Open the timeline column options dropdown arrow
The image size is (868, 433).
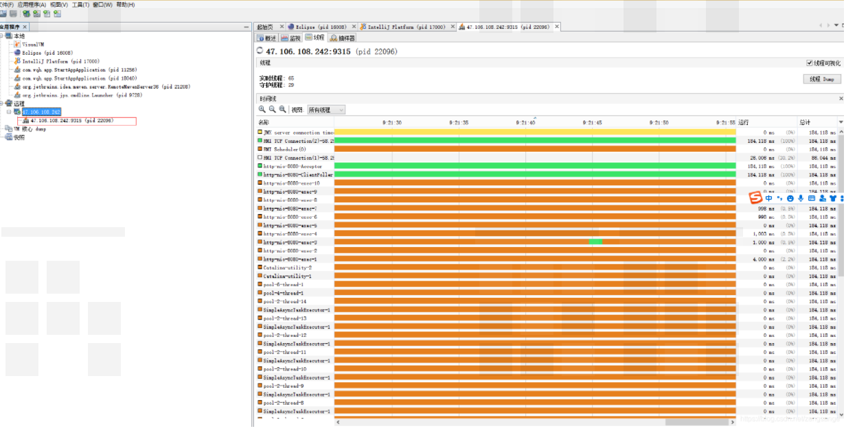[841, 122]
